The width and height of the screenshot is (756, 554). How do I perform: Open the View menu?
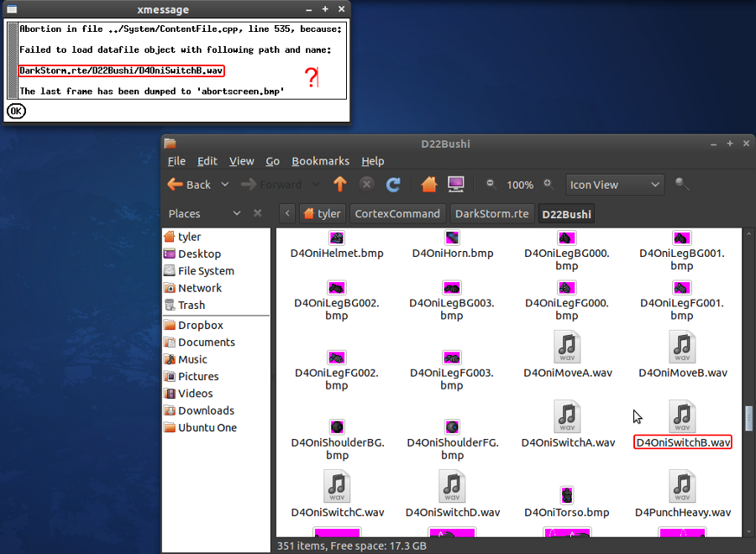(x=241, y=161)
